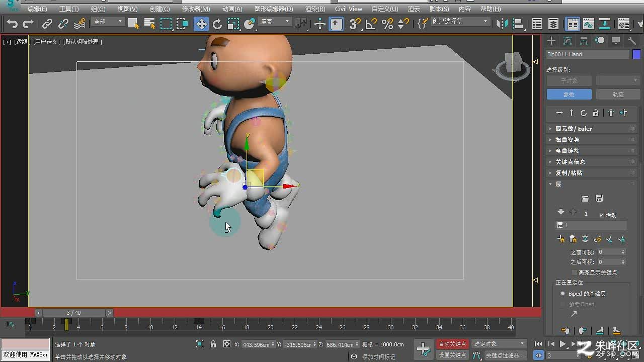Click Bind to Space Warp icon

pyautogui.click(x=79, y=24)
